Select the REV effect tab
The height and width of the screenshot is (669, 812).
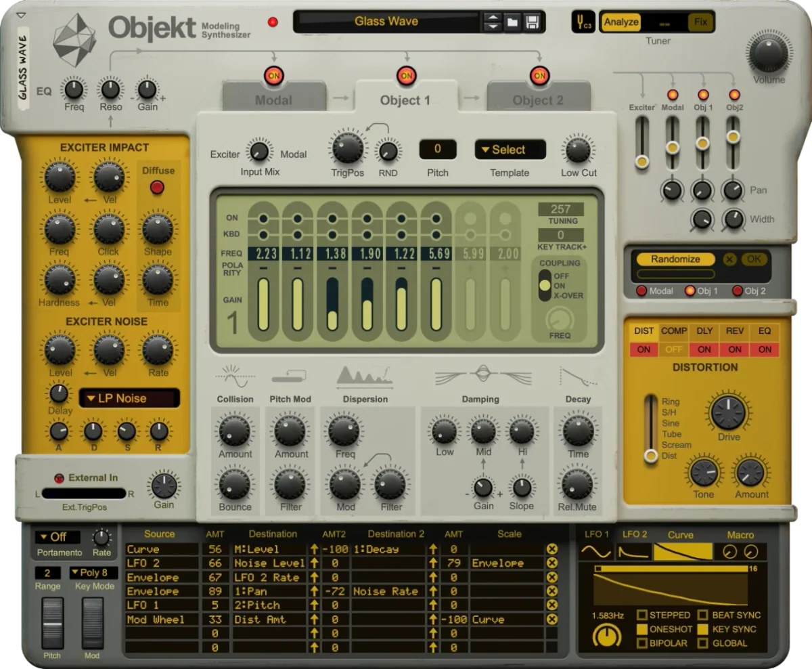[x=735, y=331]
